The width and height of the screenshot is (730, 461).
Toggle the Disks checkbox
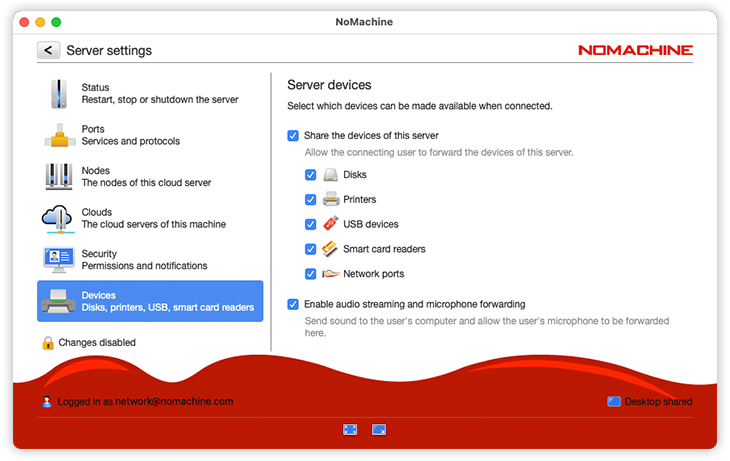click(x=311, y=175)
